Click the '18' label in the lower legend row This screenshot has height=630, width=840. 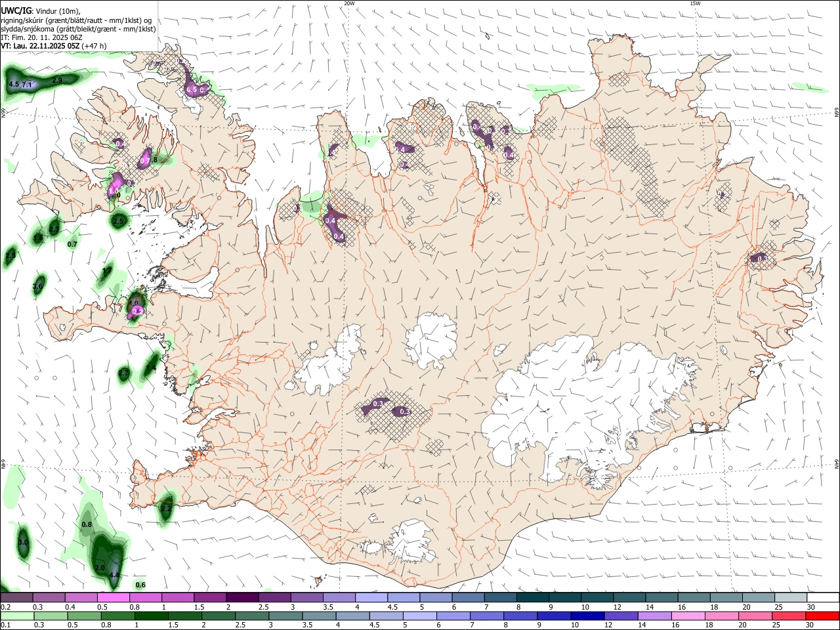pyautogui.click(x=709, y=625)
